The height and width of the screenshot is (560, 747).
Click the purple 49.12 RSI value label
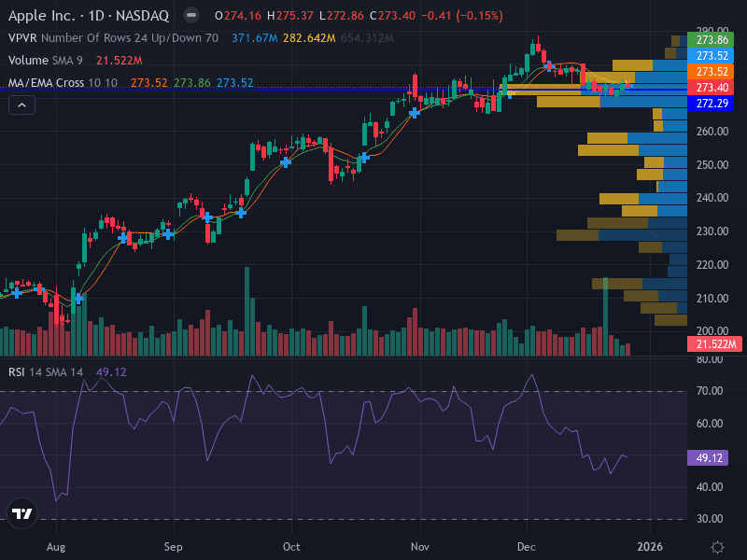[708, 458]
